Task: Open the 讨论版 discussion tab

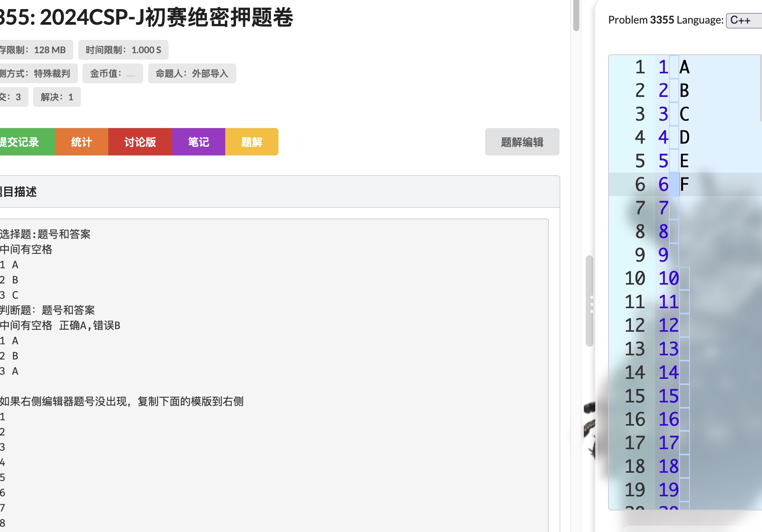Action: [x=140, y=142]
